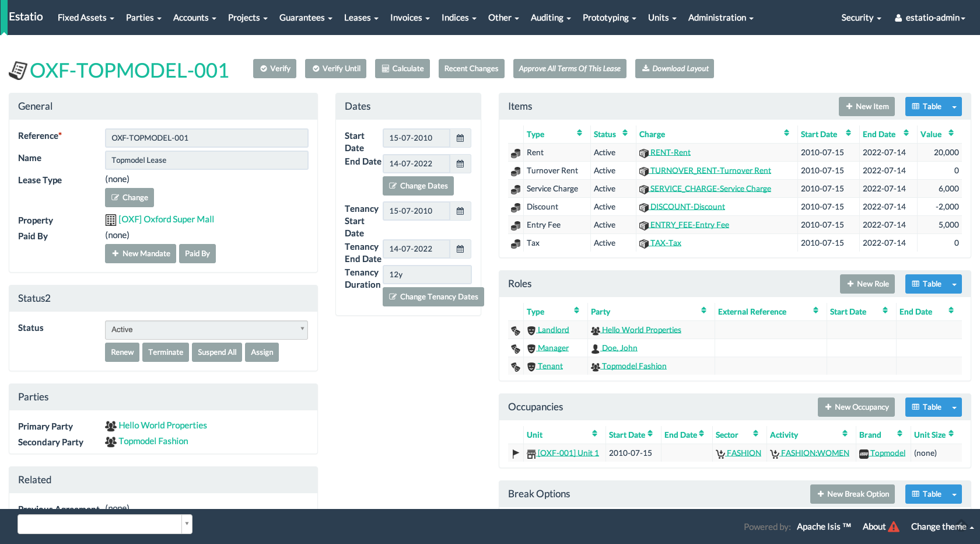
Task: Sort Roles table by Party column
Action: [703, 311]
